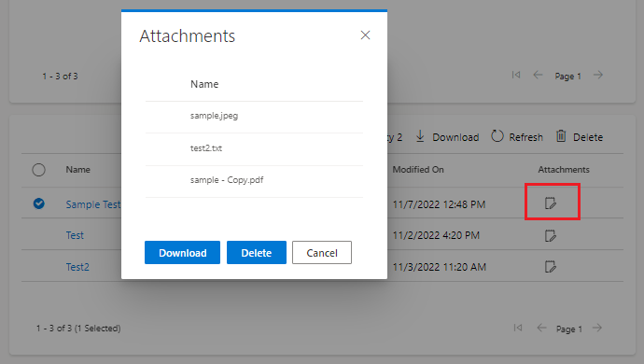Open attachments icon for Test2 row
Viewport: 644px width, 364px height.
click(x=551, y=267)
